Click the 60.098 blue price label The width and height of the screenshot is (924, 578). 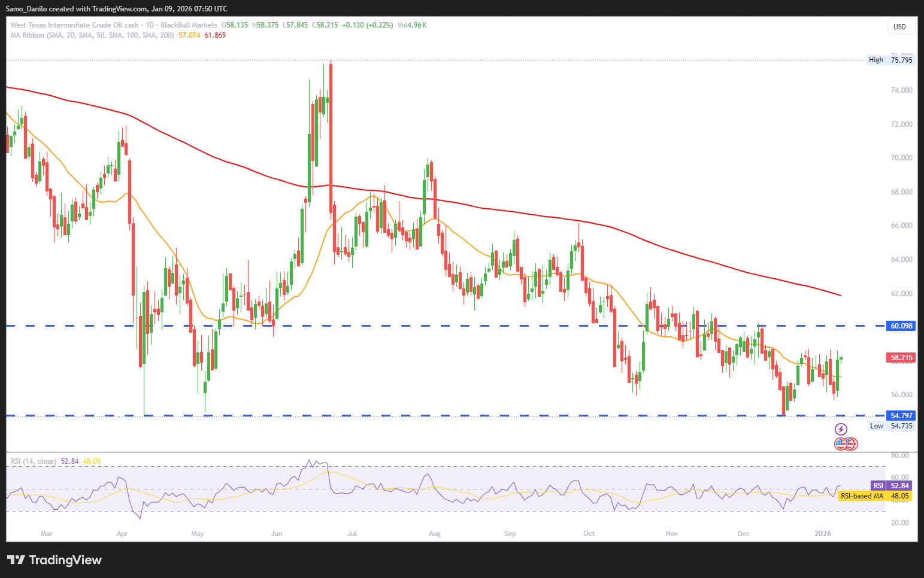tap(901, 326)
